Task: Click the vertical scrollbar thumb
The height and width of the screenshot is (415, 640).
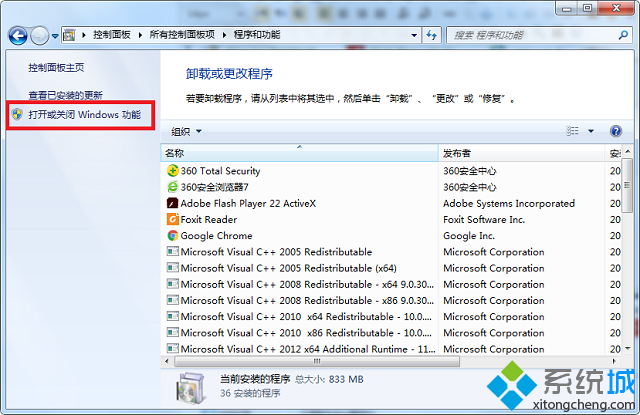Action: pos(627,186)
